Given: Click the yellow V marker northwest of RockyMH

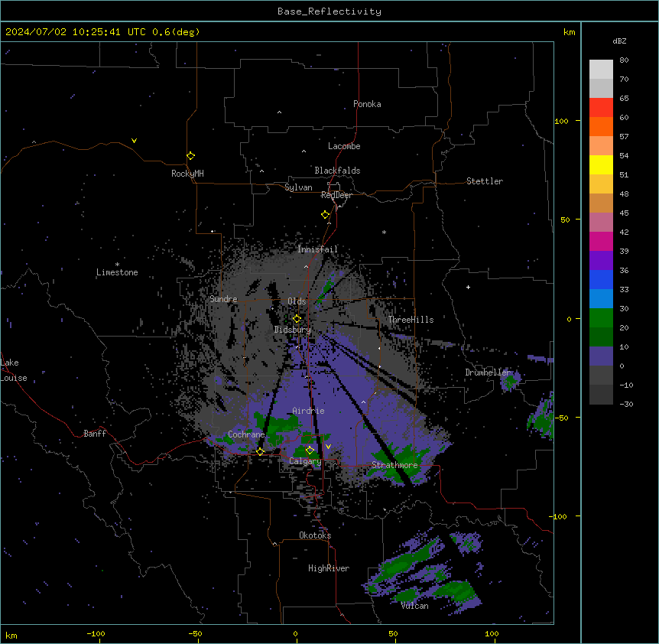Looking at the screenshot, I should [134, 141].
